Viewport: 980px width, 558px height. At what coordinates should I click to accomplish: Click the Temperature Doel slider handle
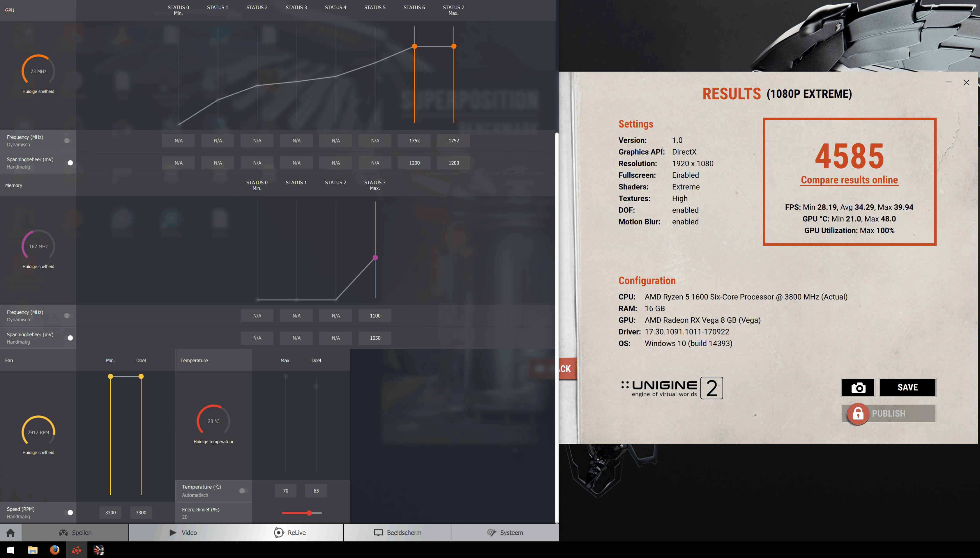[x=316, y=386]
